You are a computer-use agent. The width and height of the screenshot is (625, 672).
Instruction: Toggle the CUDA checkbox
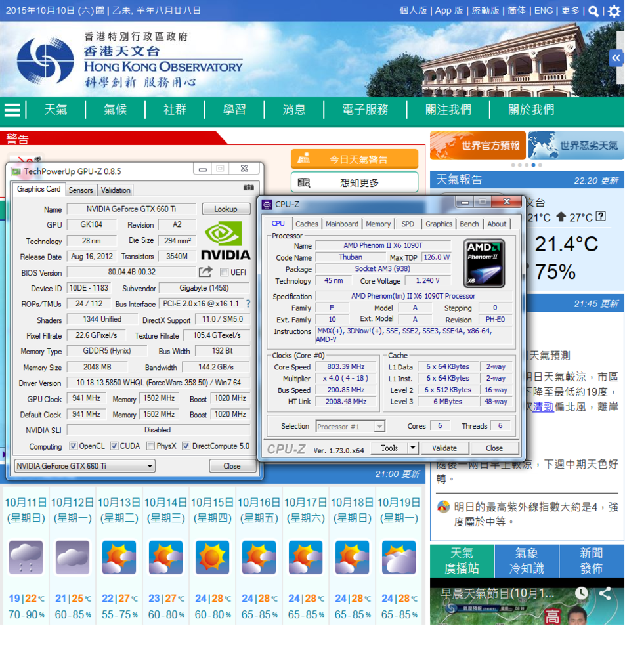[x=114, y=446]
